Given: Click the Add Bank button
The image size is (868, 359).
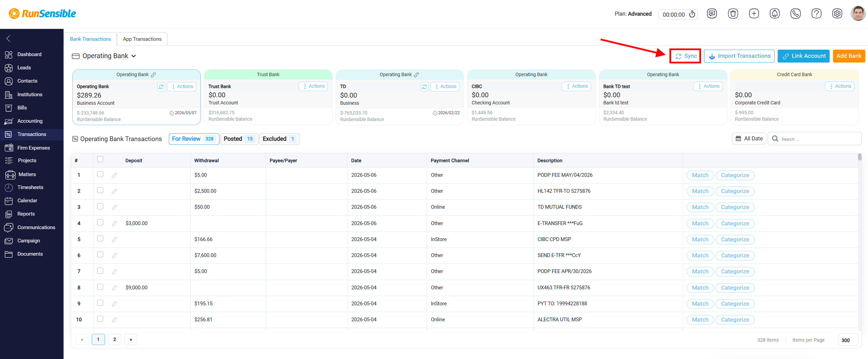Looking at the screenshot, I should [849, 56].
